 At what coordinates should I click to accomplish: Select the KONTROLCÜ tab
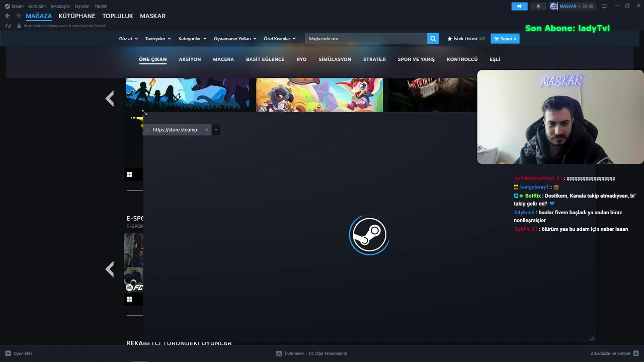tap(462, 59)
